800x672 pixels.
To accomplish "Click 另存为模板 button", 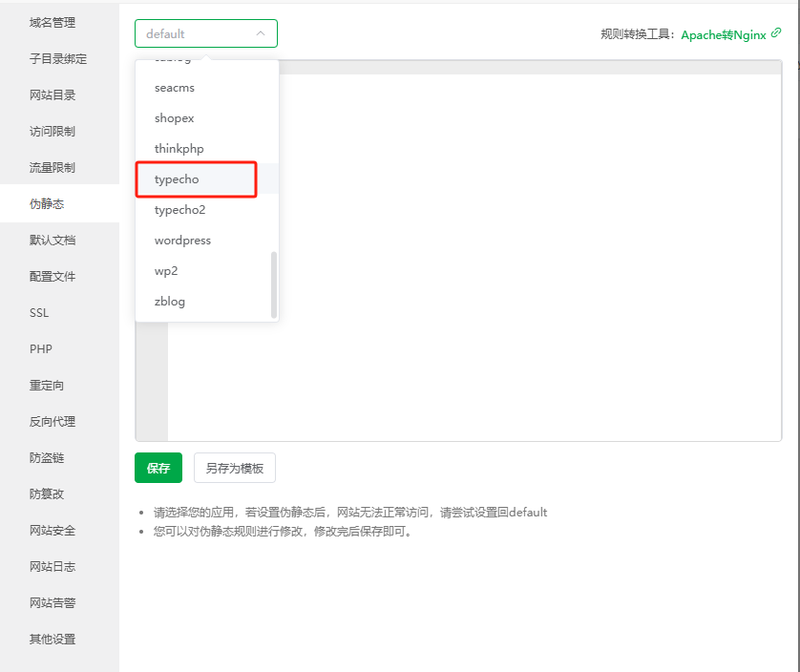I will [235, 469].
